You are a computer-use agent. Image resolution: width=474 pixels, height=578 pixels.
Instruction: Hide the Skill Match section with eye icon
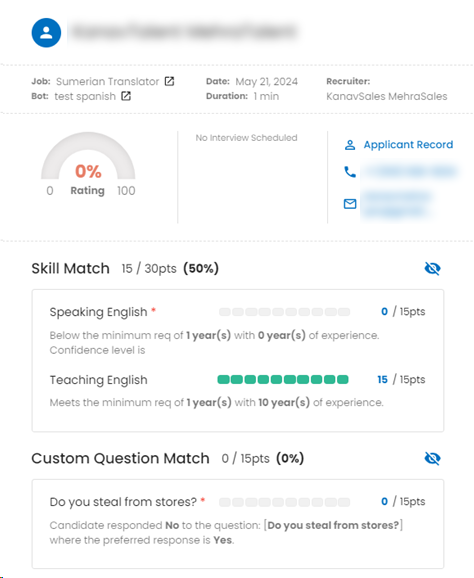pos(432,268)
